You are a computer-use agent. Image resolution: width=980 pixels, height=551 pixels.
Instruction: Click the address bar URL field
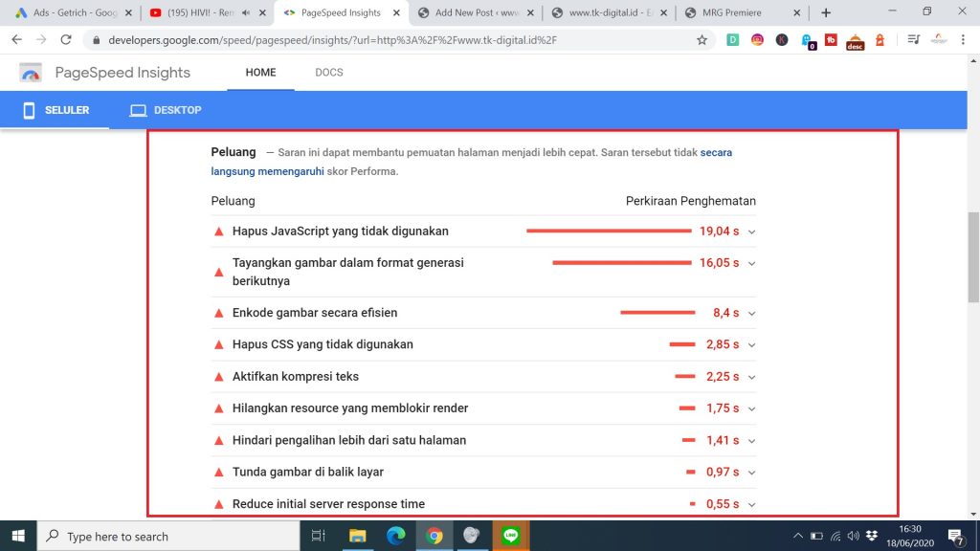[383, 40]
